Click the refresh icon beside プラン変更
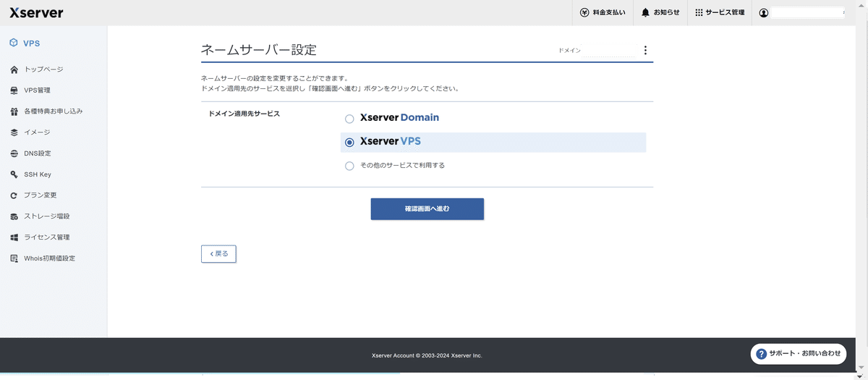The height and width of the screenshot is (380, 868). point(14,195)
